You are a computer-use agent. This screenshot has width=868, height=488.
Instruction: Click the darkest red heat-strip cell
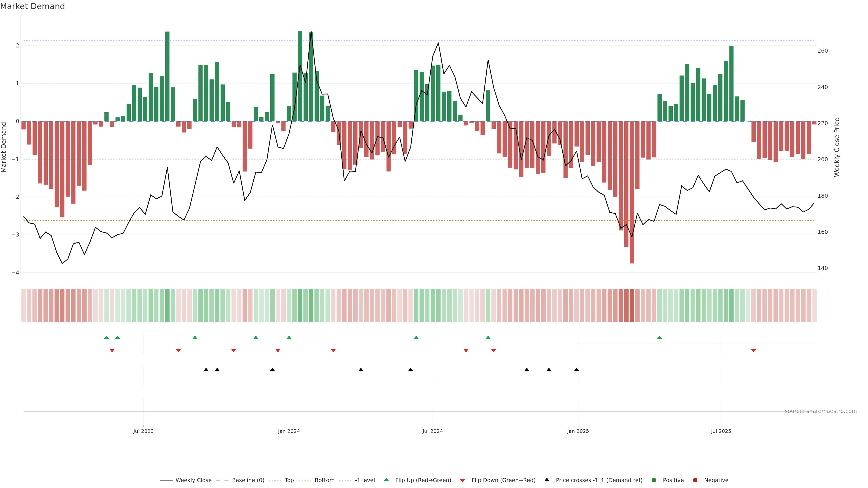point(632,305)
